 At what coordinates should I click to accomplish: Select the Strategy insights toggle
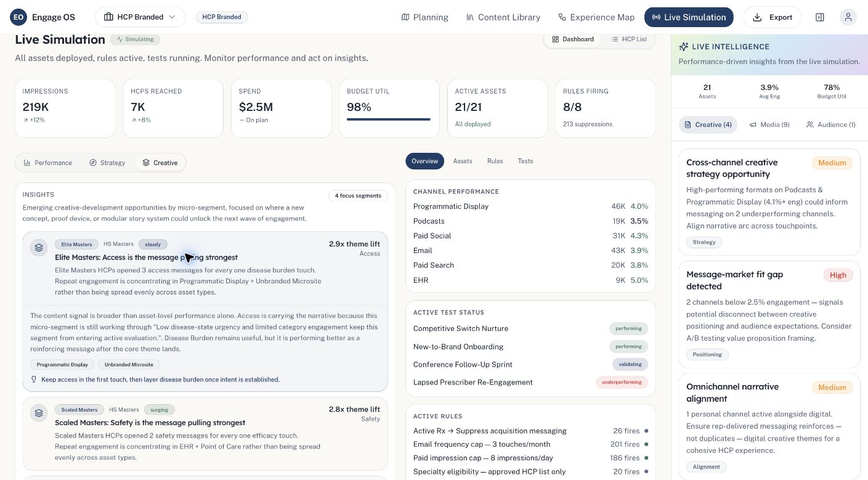click(107, 163)
